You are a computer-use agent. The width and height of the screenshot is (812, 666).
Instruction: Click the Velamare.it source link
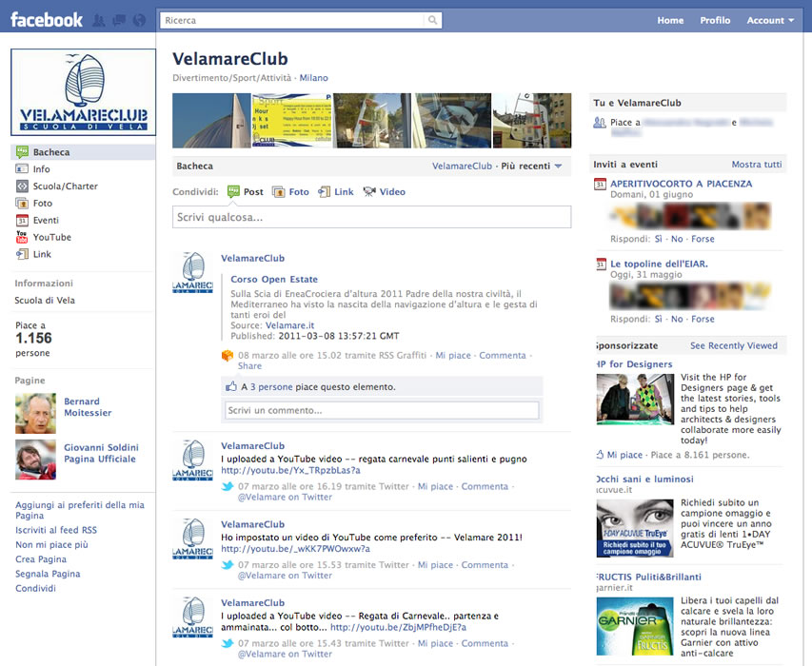coord(289,325)
